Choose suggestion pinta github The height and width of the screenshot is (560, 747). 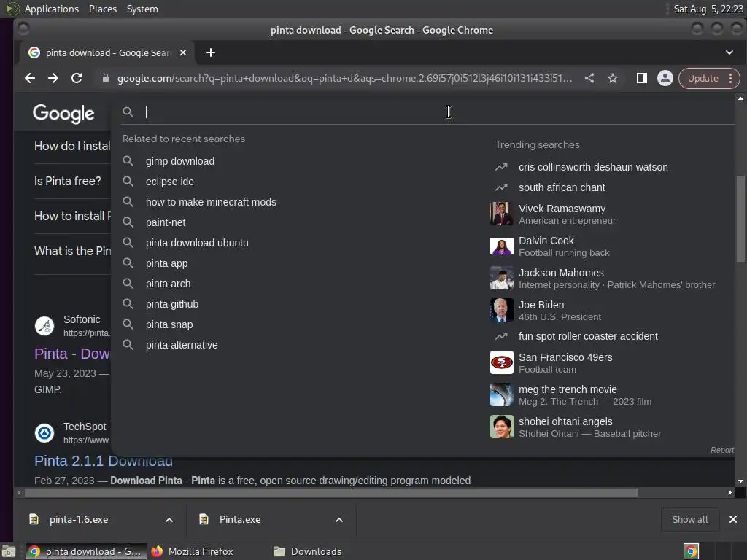pos(172,304)
